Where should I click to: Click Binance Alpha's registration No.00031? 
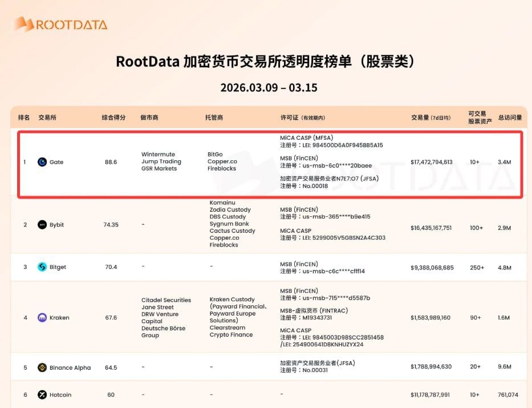click(x=304, y=370)
